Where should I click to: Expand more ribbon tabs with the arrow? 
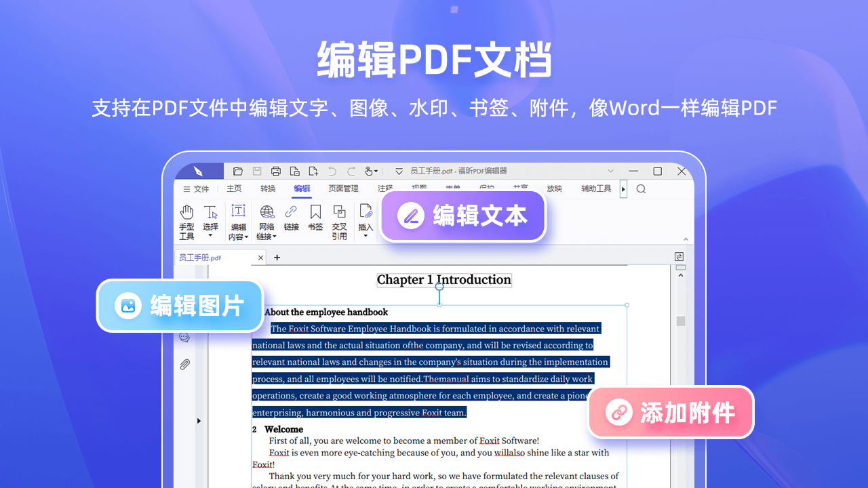tap(624, 189)
